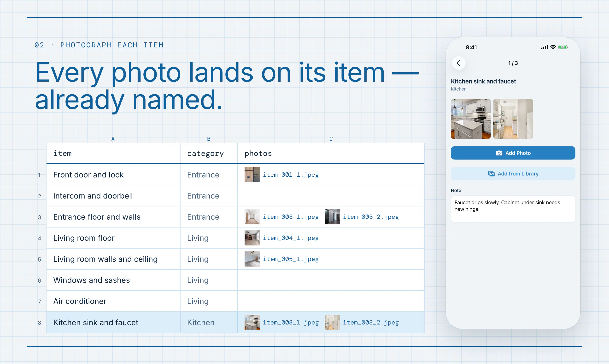Click the 'photos' column header
The image size is (609, 364).
pyautogui.click(x=331, y=153)
